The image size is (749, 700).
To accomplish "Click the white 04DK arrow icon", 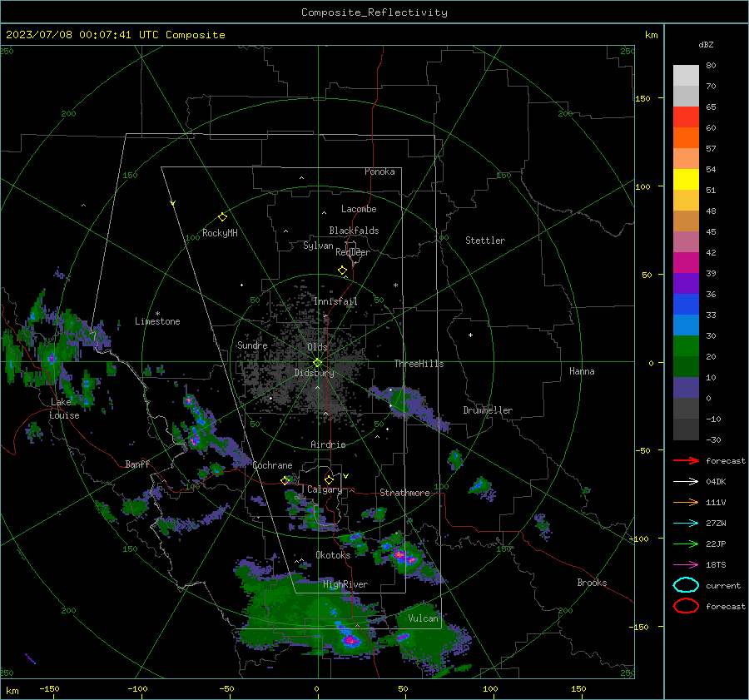I will (x=686, y=482).
